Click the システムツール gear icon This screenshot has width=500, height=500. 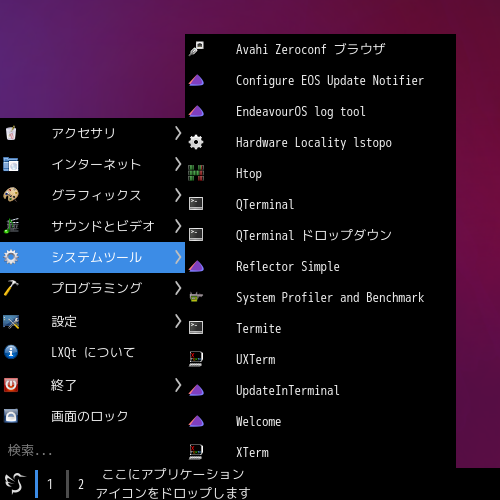pyautogui.click(x=11, y=257)
